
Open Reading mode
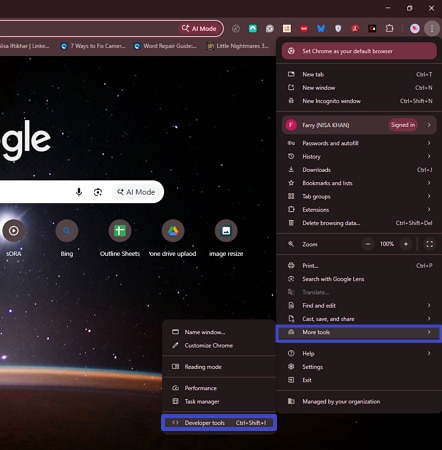click(219, 367)
